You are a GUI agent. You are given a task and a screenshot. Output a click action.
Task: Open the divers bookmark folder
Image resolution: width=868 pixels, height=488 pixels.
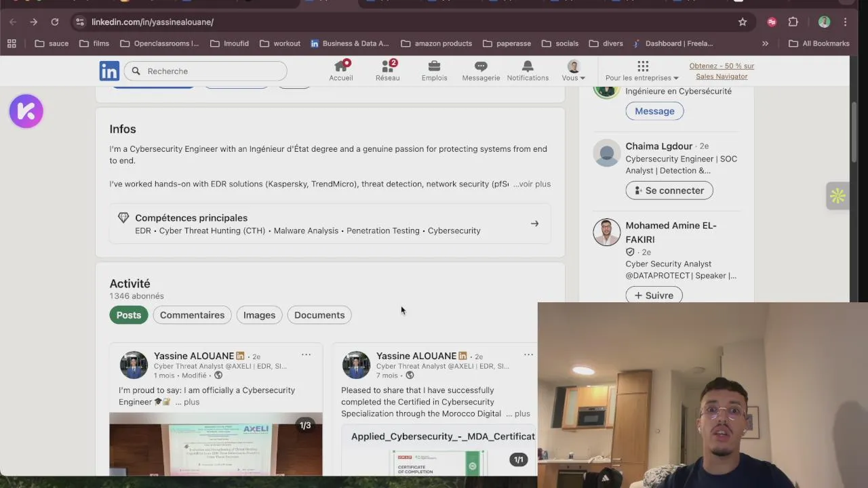click(x=606, y=43)
